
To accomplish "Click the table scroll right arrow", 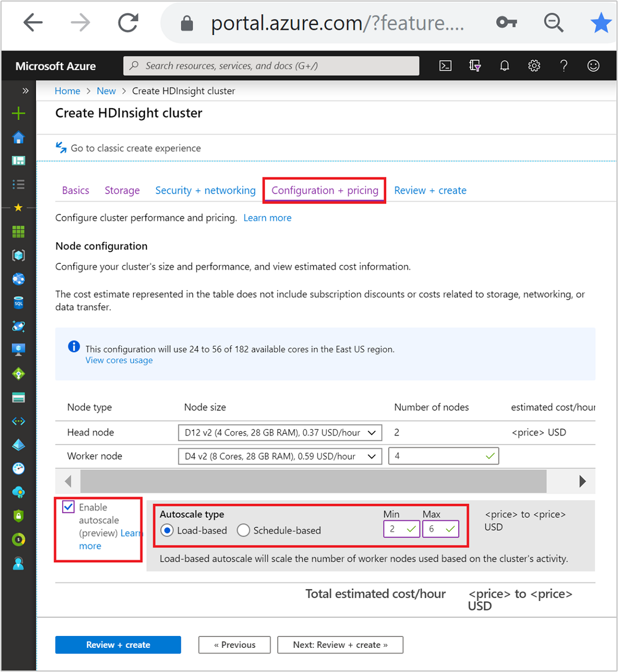I will click(x=582, y=481).
